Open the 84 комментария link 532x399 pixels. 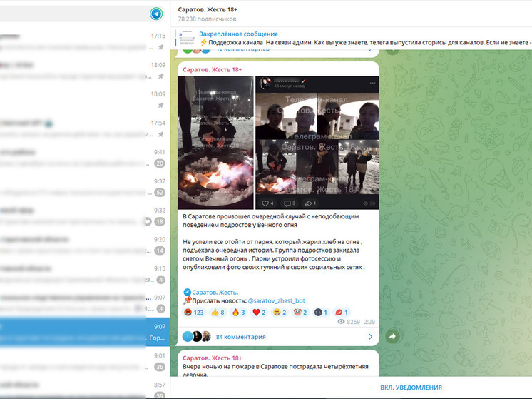click(x=240, y=337)
